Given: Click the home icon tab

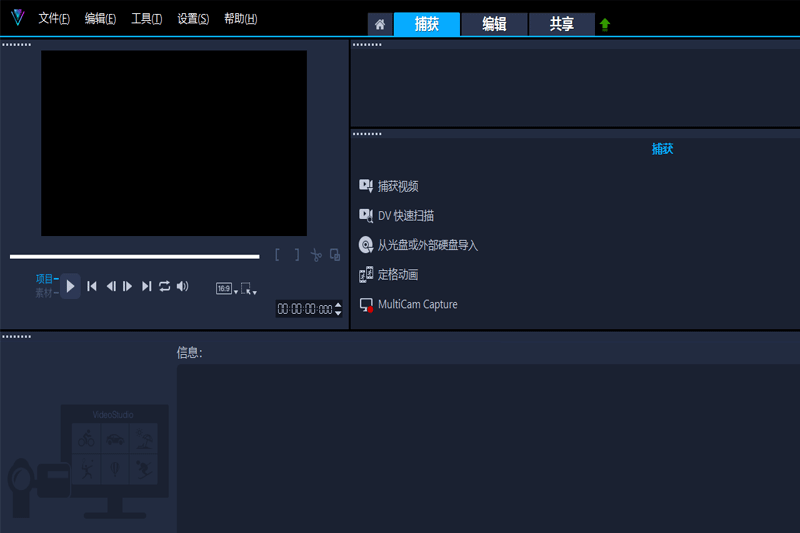Looking at the screenshot, I should coord(380,25).
